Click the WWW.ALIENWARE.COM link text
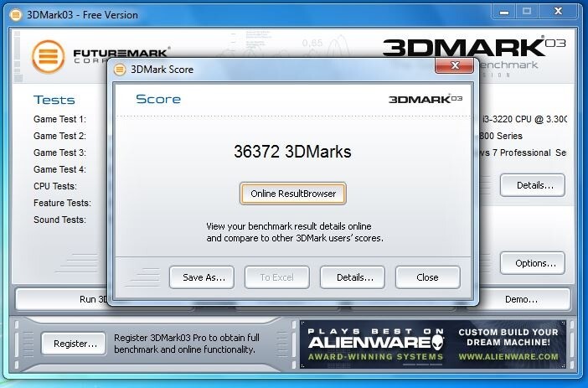This screenshot has height=388, width=588. point(508,356)
